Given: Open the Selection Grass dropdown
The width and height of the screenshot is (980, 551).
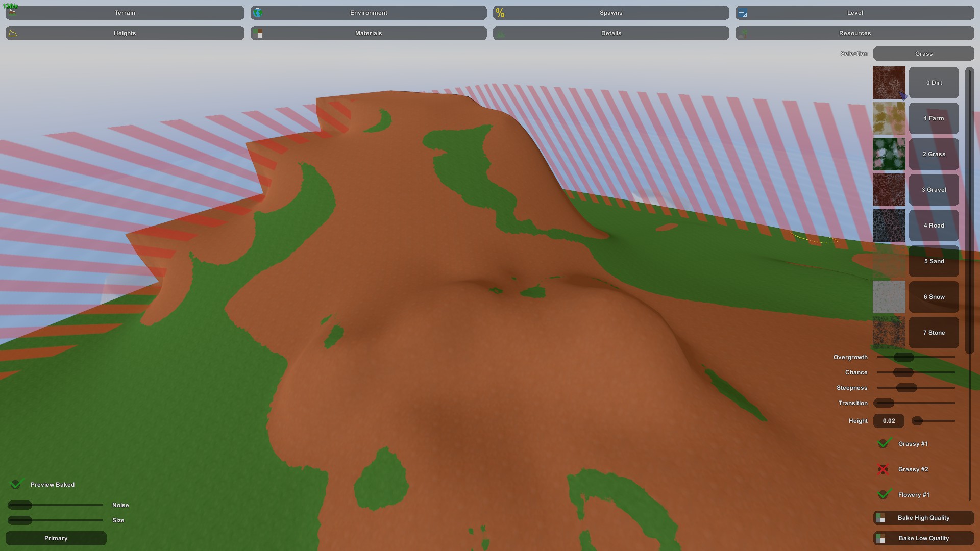Looking at the screenshot, I should click(923, 54).
